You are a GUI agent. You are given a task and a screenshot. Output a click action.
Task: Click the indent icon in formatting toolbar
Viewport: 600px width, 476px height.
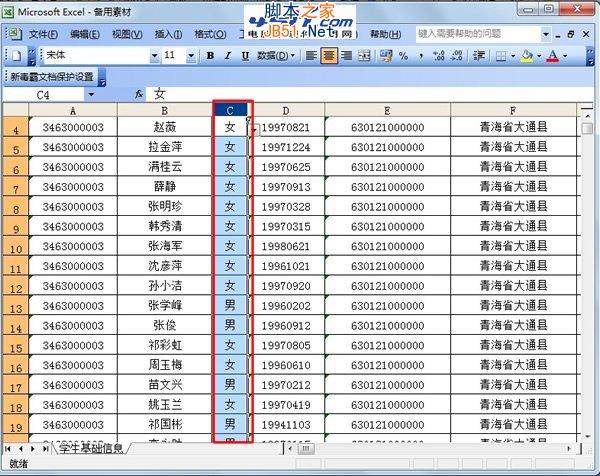point(479,56)
